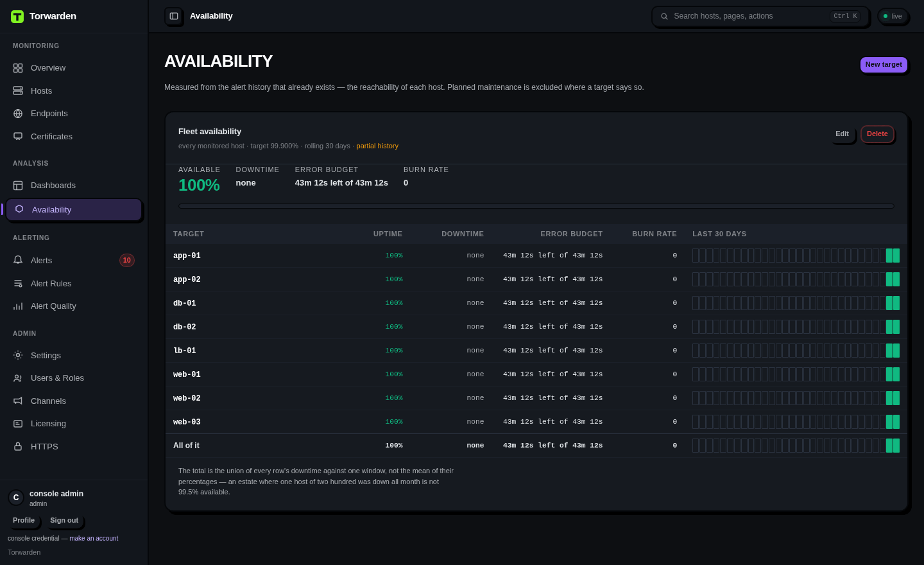Open Alerts via the bell icon

(x=18, y=260)
